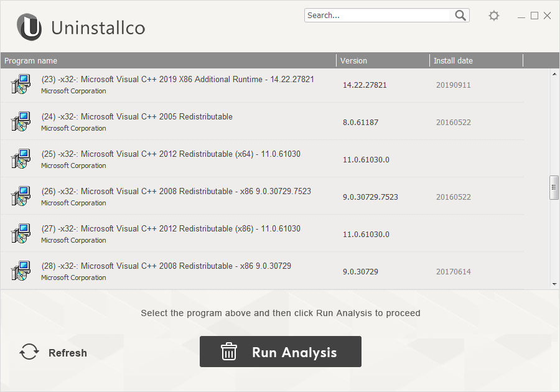Screen dimensions: 560x392
Task: Maximize the Uninstallco window
Action: (x=534, y=16)
